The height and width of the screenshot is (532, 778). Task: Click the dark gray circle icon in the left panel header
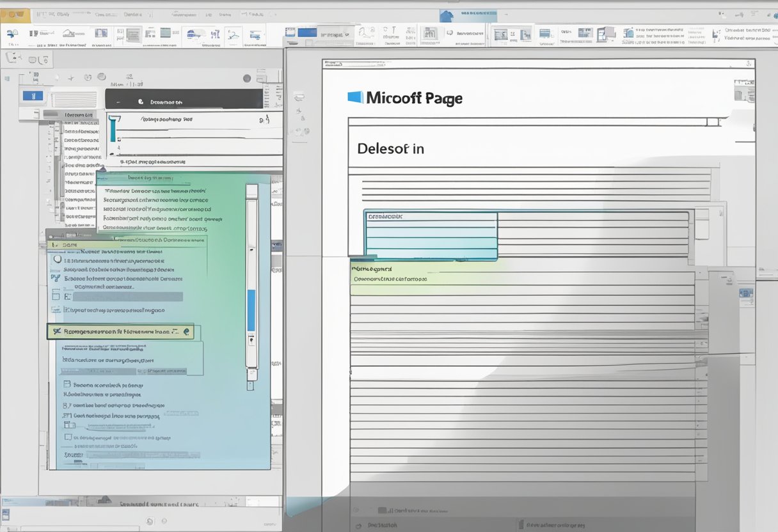point(247,78)
